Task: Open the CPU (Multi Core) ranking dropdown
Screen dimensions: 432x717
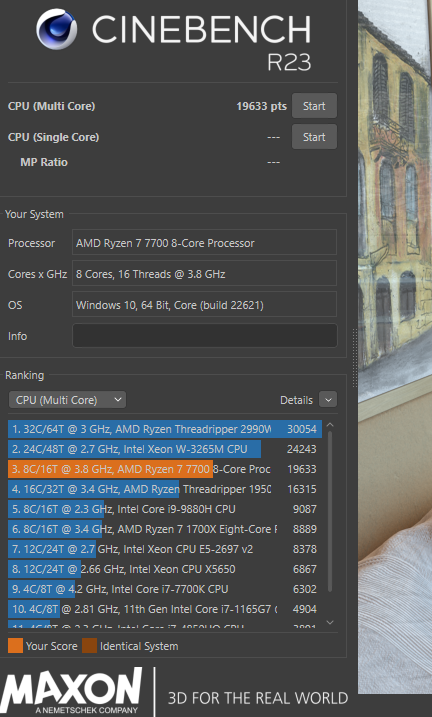Action: click(x=67, y=400)
